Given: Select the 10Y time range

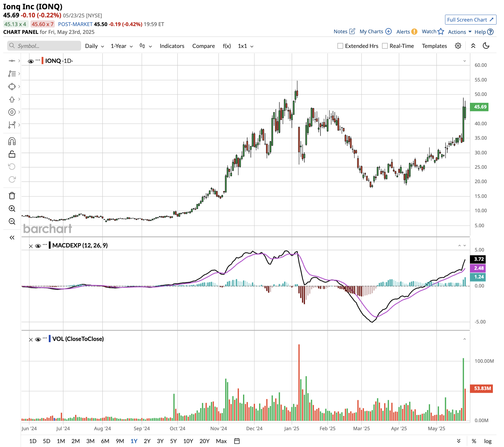Looking at the screenshot, I should point(188,441).
